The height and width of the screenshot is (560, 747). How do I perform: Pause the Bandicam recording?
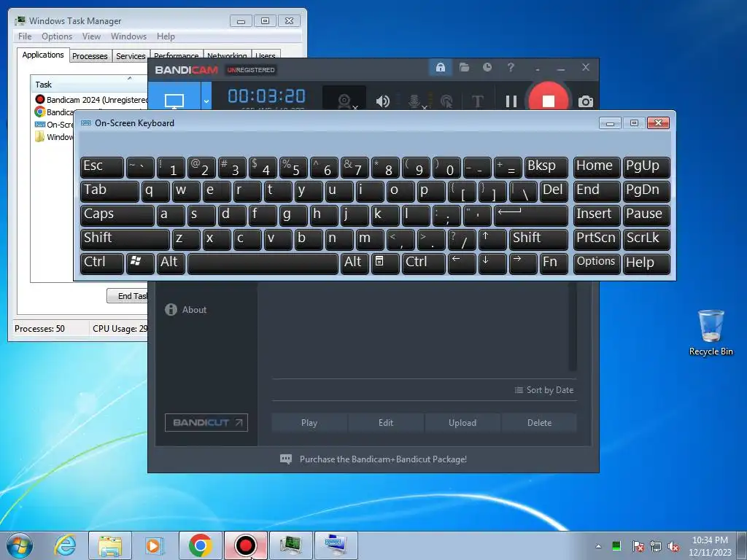(511, 101)
